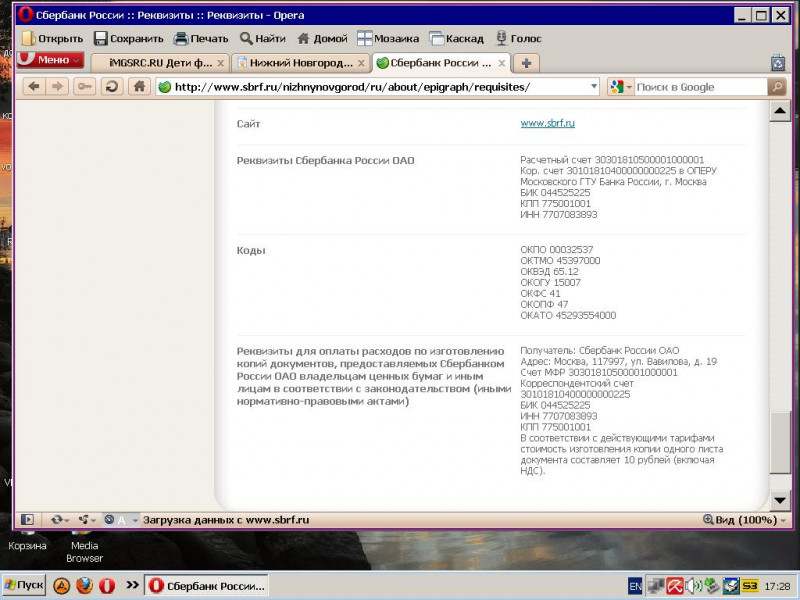
Task: Click the text 'ОКПО 00032537'
Action: pos(557,249)
